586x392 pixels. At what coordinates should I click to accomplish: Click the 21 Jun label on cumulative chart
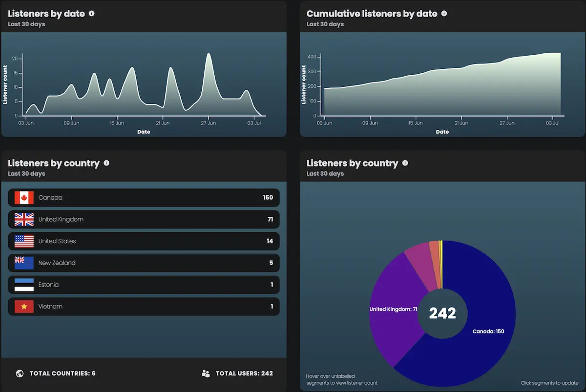coord(461,123)
